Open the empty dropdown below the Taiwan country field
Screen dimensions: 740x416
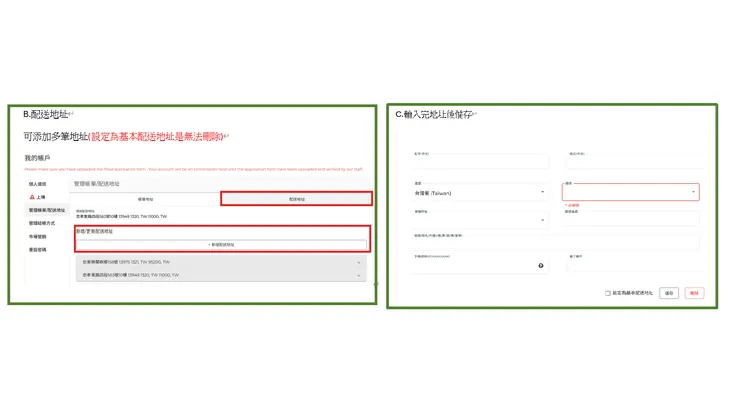coord(480,220)
